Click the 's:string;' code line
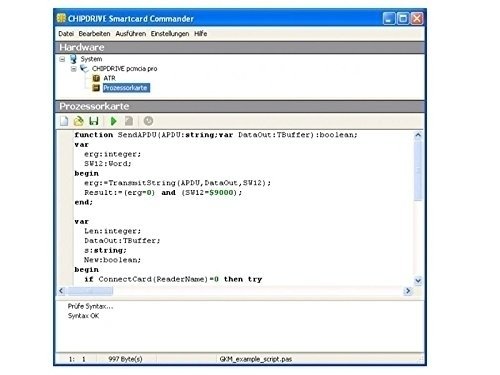The width and height of the screenshot is (500, 375). click(x=105, y=250)
